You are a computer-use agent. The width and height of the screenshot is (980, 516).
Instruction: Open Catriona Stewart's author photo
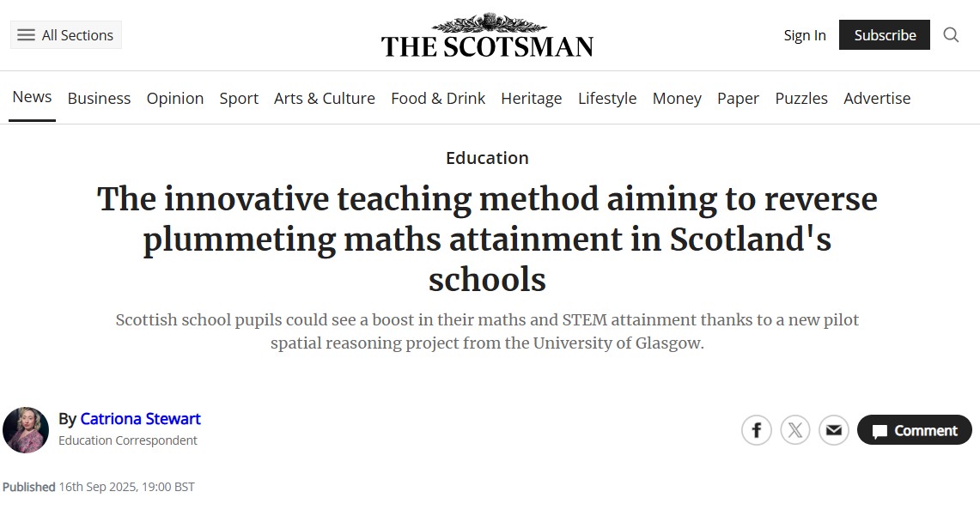coord(26,430)
